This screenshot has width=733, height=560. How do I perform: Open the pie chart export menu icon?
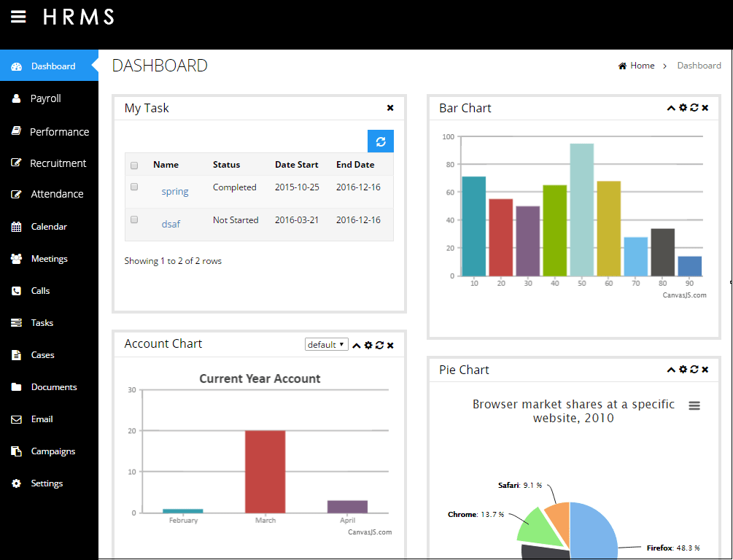(694, 405)
